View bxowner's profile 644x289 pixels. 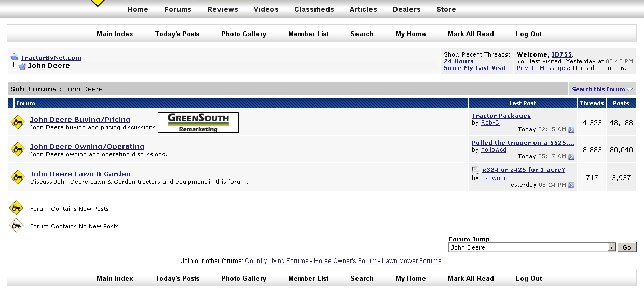pyautogui.click(x=494, y=178)
